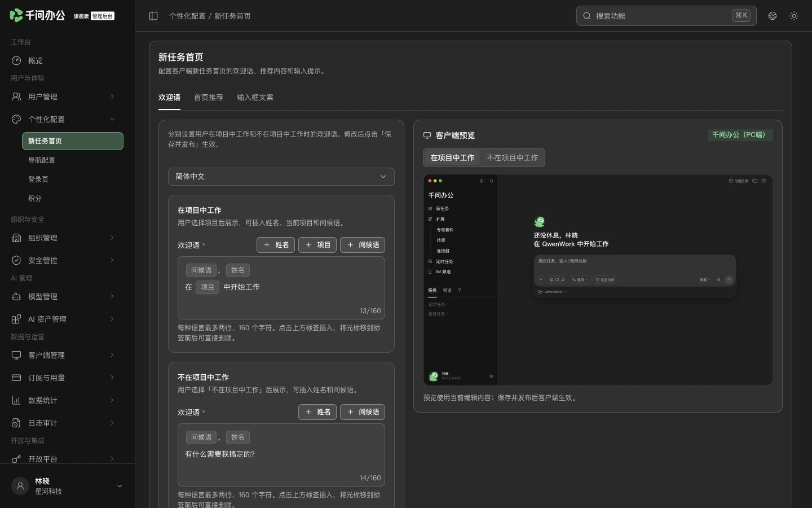Click the client preview thumbnail
Screen dimensions: 812x508
point(598,280)
